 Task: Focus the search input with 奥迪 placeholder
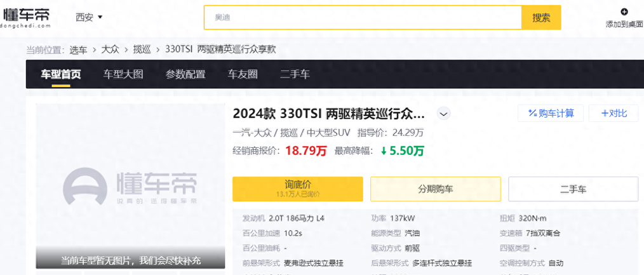pyautogui.click(x=363, y=18)
